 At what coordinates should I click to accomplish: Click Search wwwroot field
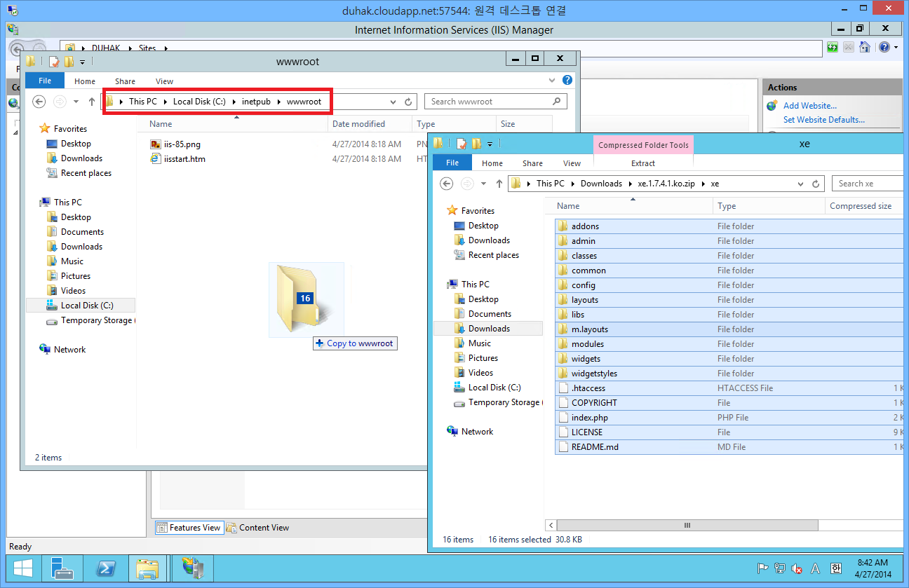click(495, 102)
